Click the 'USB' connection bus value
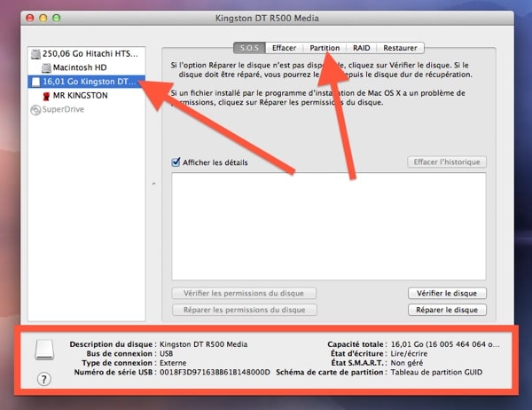Image resolution: width=532 pixels, height=410 pixels. click(x=167, y=353)
